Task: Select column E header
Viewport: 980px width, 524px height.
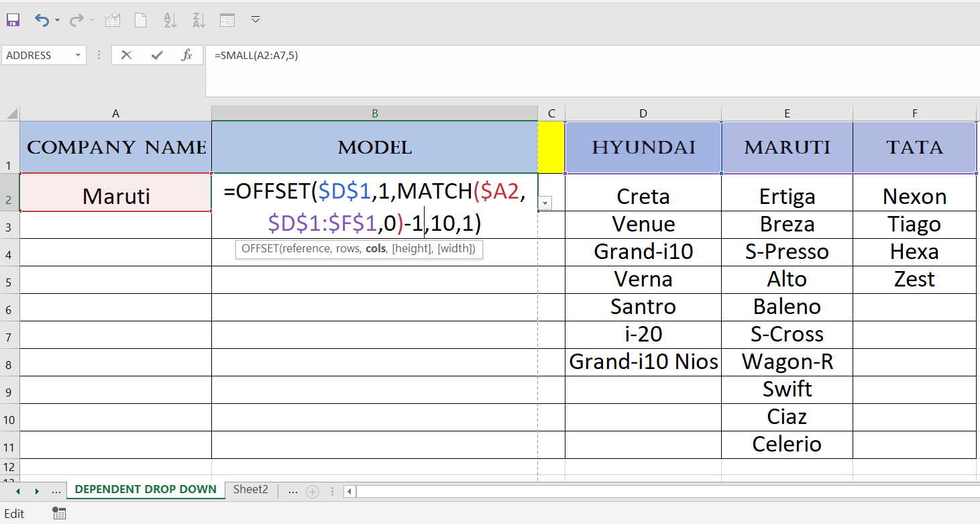Action: point(787,113)
